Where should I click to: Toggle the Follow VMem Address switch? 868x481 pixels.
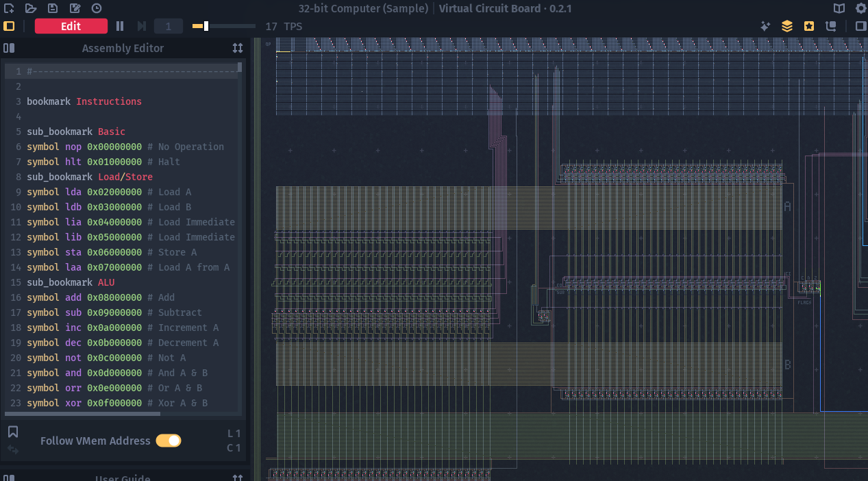(168, 441)
